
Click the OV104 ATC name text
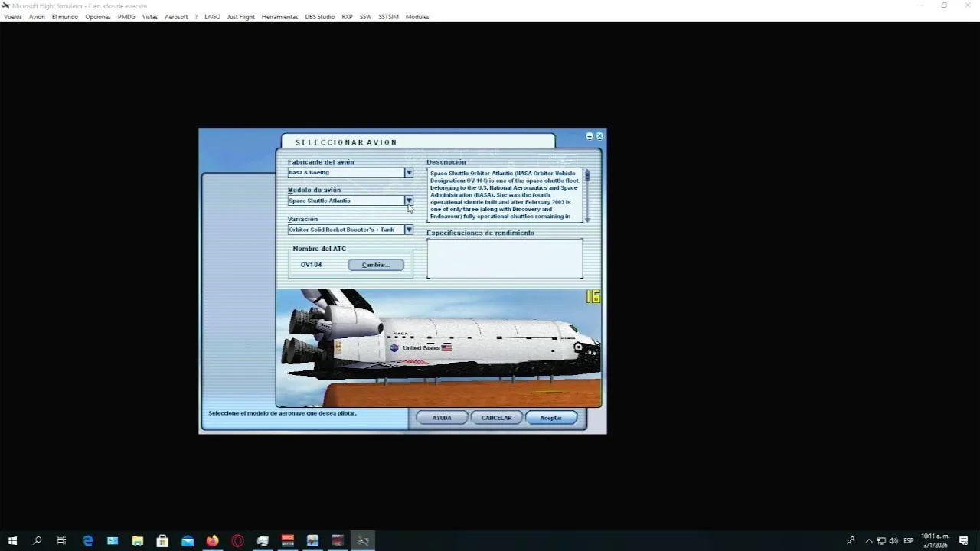click(311, 265)
